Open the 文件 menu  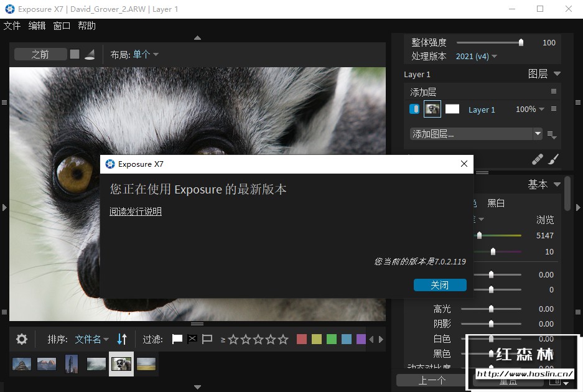point(12,26)
